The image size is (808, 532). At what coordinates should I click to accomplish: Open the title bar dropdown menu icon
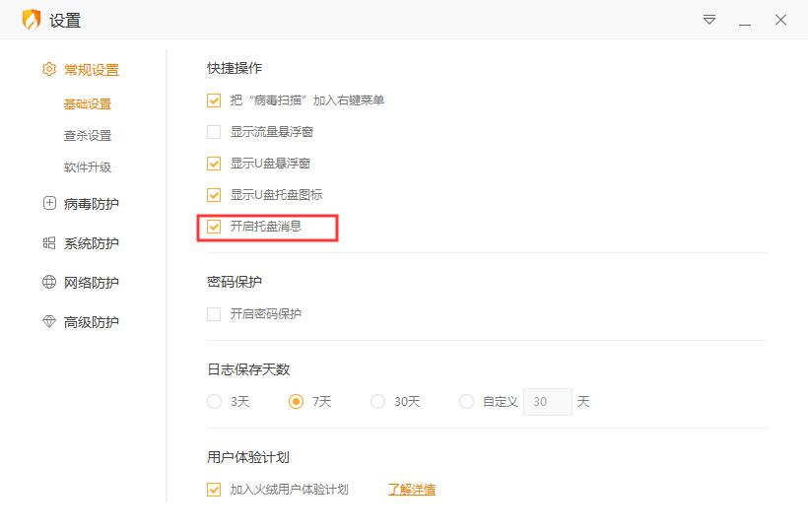click(x=709, y=20)
